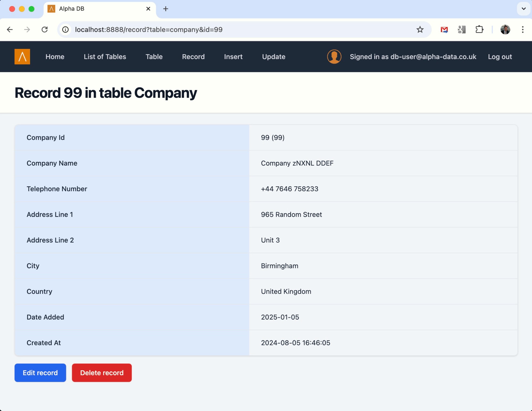This screenshot has height=411, width=532.
Task: Click the Company Id label
Action: 45,137
